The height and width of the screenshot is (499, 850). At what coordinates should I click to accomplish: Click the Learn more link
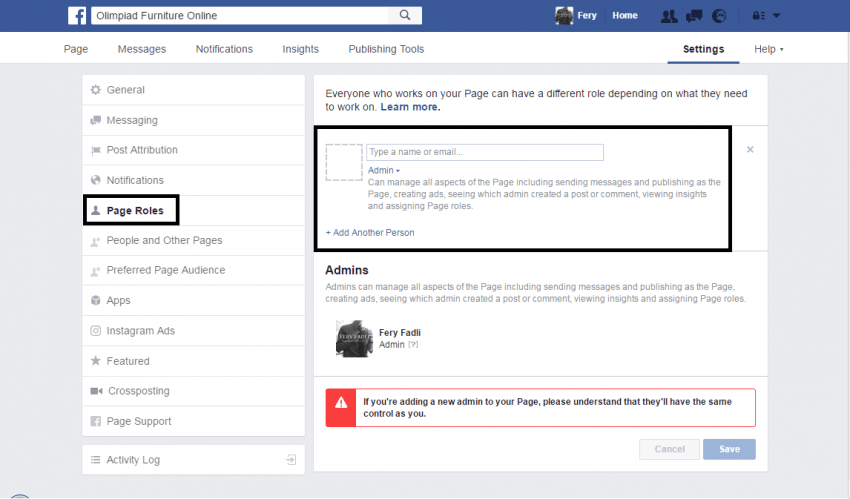pyautogui.click(x=409, y=107)
